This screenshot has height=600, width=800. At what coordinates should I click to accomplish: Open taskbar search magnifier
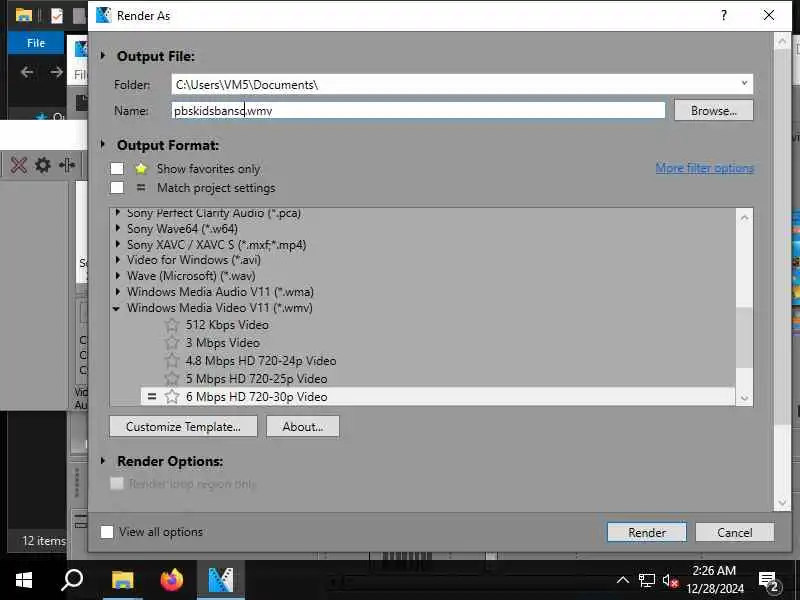click(x=72, y=580)
